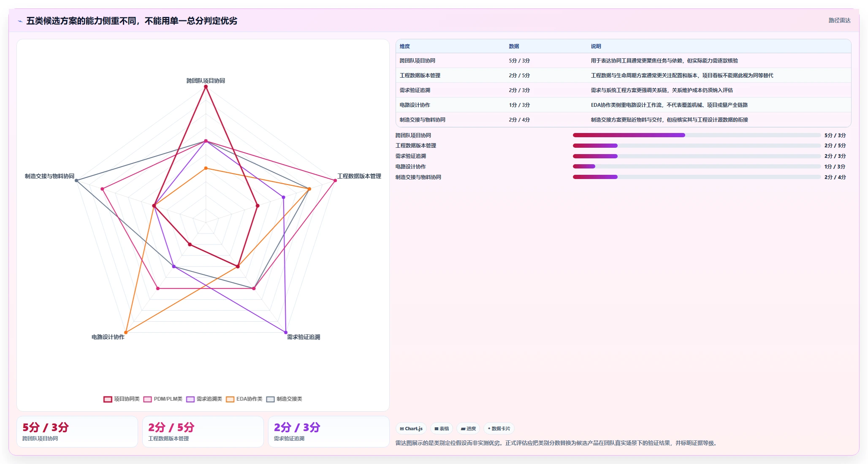Viewport: 868px width, 464px height.
Task: Toggle the 项目协同类 legend series
Action: point(122,399)
